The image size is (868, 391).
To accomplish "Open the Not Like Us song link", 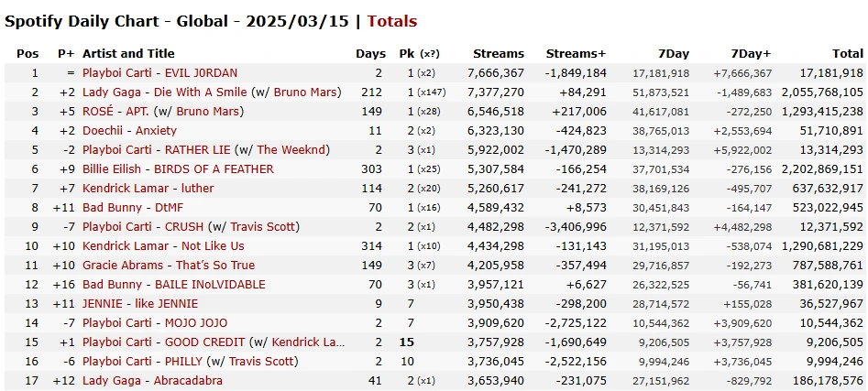I will [213, 246].
